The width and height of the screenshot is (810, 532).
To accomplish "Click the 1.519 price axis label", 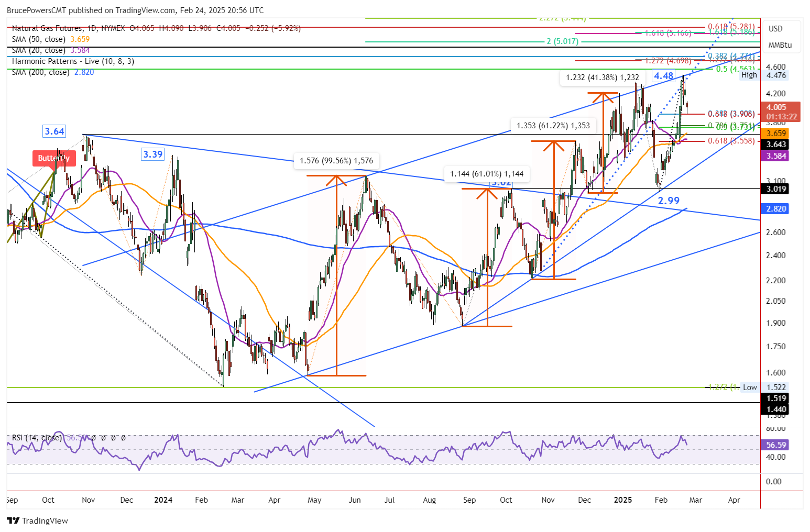I will [776, 398].
